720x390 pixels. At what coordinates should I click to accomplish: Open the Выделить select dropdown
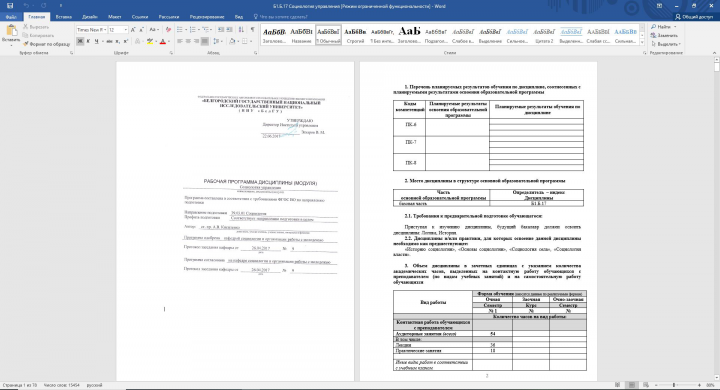666,44
